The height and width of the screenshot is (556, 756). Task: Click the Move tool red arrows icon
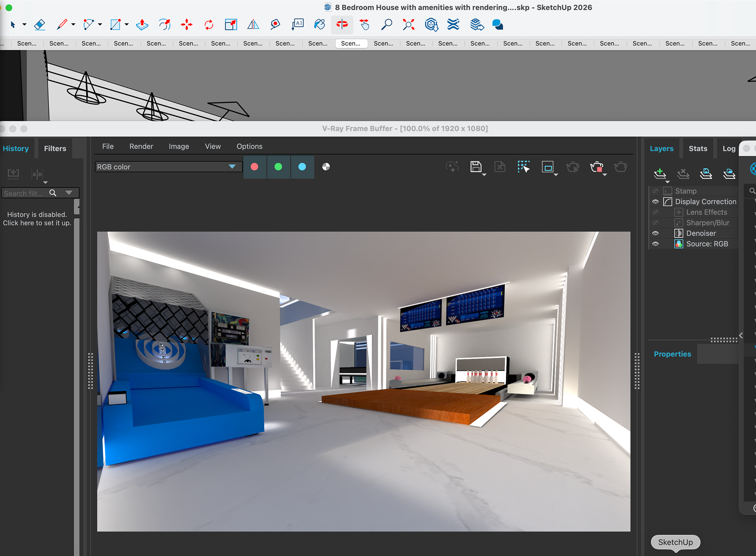pos(186,25)
